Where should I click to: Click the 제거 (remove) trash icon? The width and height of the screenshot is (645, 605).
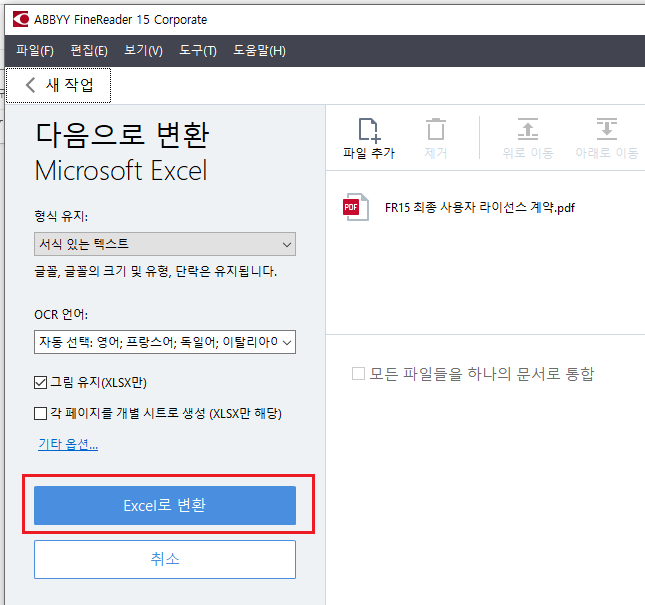[436, 130]
